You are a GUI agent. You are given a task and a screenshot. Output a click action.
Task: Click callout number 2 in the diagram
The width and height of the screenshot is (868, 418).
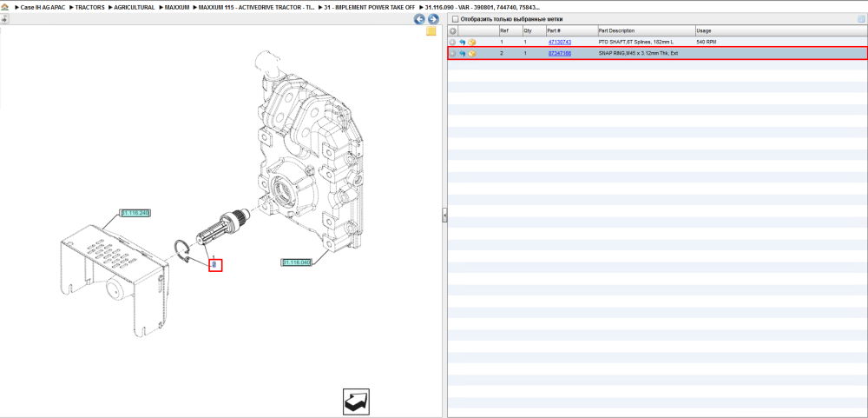point(214,265)
